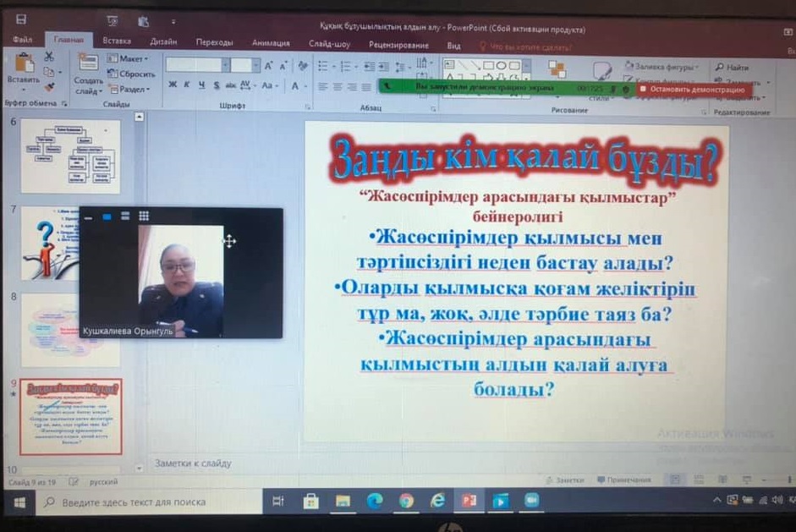Open PowerPoint from the Windows taskbar
This screenshot has height=532, width=796.
[468, 501]
